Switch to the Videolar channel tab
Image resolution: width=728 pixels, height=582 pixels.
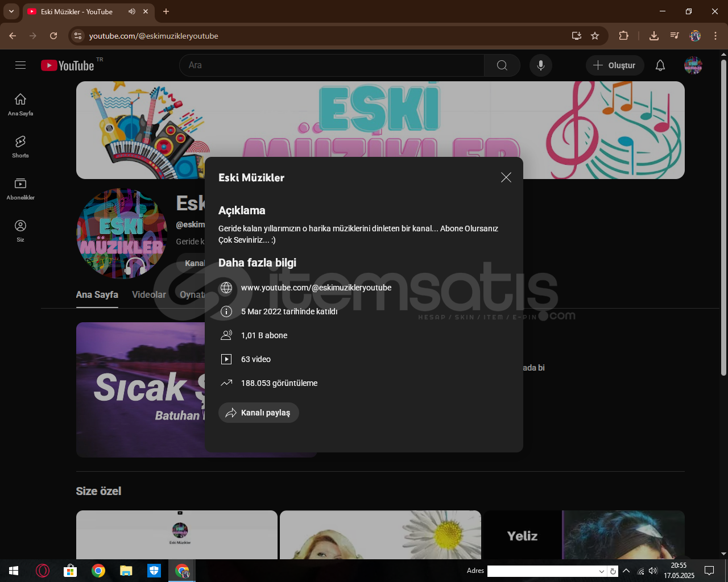pyautogui.click(x=149, y=294)
